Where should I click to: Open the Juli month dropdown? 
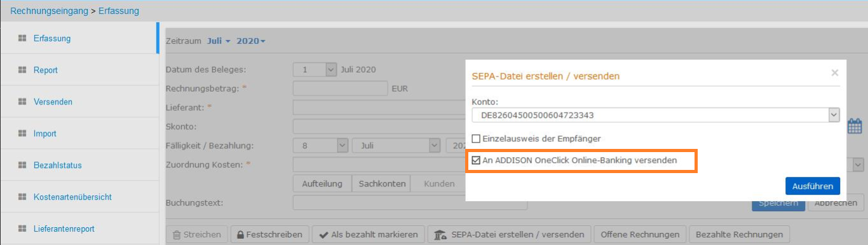point(219,41)
